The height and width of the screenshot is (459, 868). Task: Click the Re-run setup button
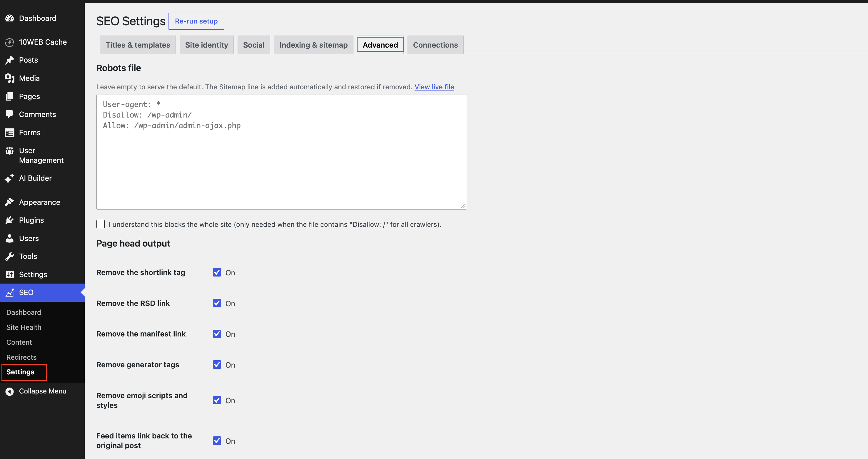click(x=196, y=21)
